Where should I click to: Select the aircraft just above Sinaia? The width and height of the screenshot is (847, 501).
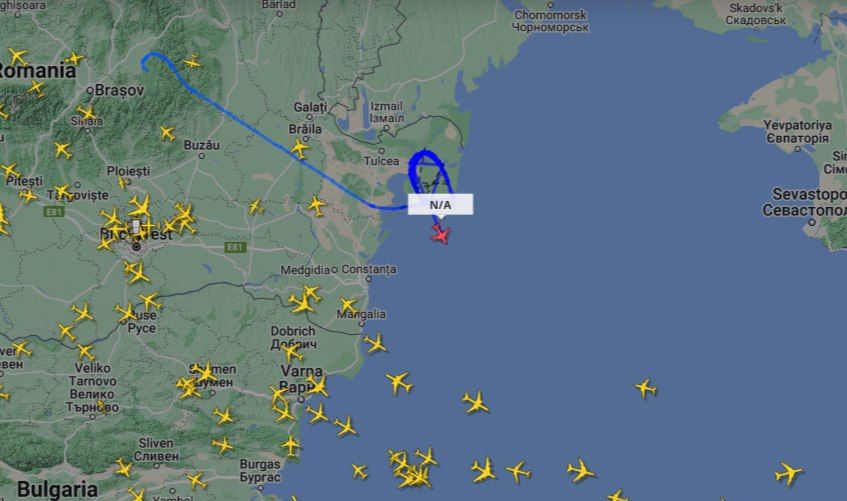click(86, 113)
